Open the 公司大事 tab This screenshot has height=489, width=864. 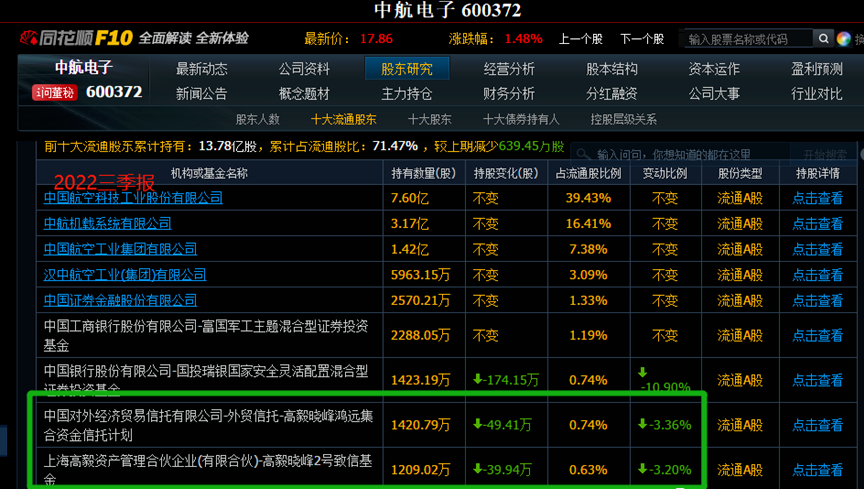click(x=714, y=94)
